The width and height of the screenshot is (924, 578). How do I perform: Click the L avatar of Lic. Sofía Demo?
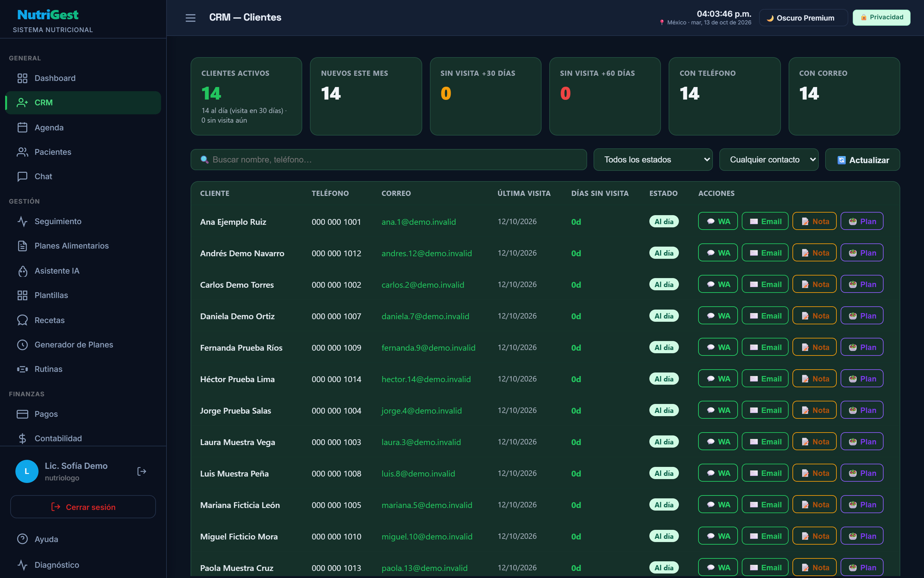click(x=27, y=471)
